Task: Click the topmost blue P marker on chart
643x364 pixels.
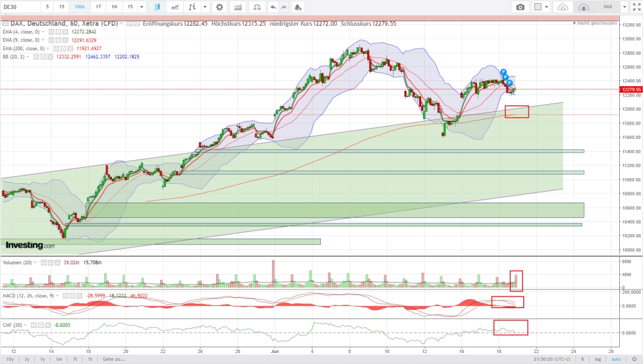Action: (503, 72)
